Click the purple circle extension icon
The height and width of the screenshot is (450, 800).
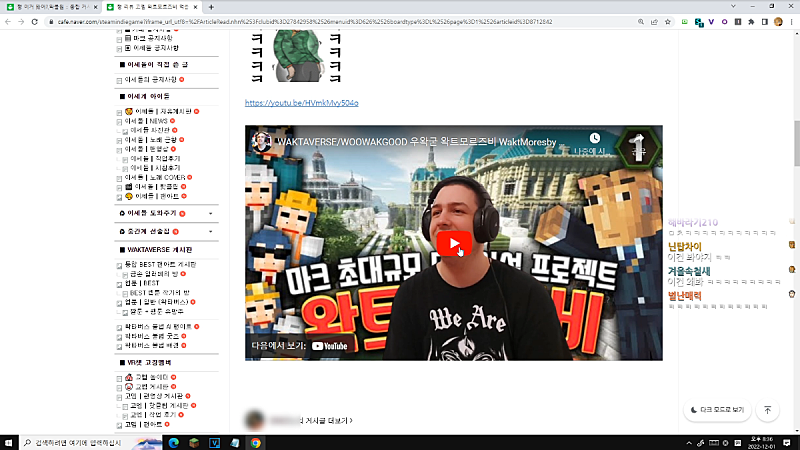point(724,22)
